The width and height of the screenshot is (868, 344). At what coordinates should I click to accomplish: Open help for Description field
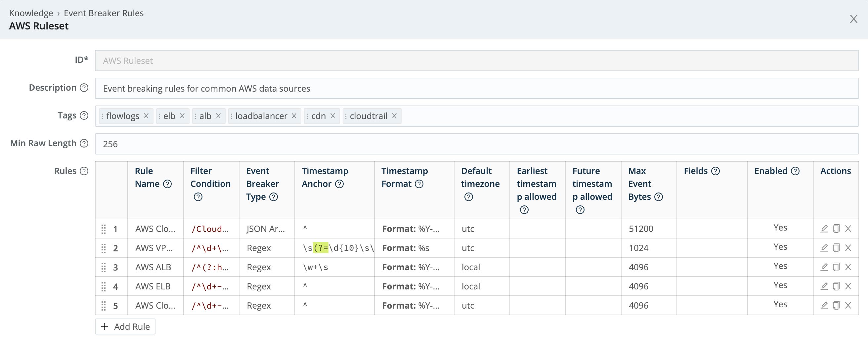point(84,88)
